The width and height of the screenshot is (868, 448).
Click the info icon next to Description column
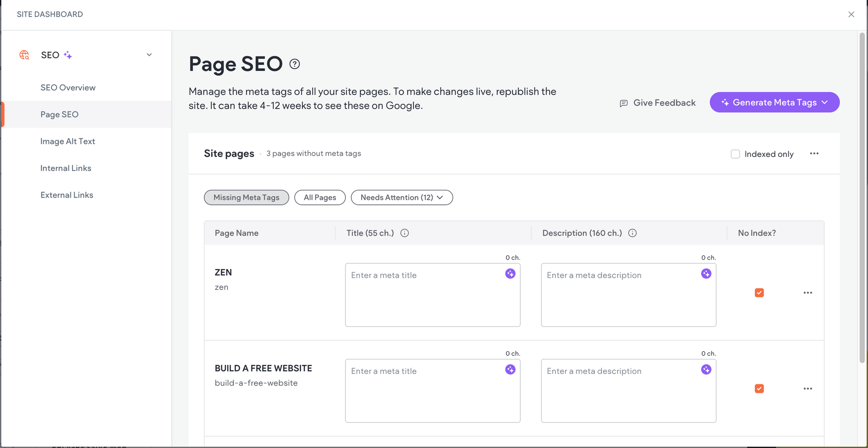click(632, 233)
